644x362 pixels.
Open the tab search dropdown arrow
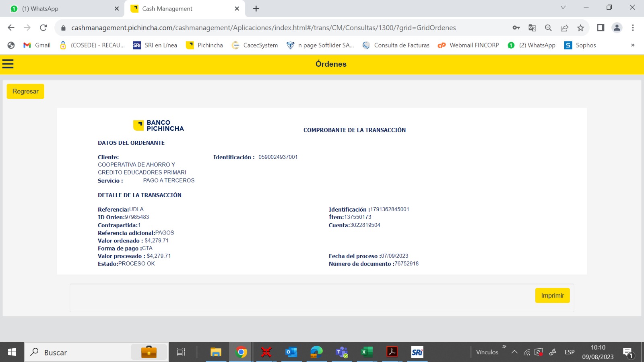[563, 8]
